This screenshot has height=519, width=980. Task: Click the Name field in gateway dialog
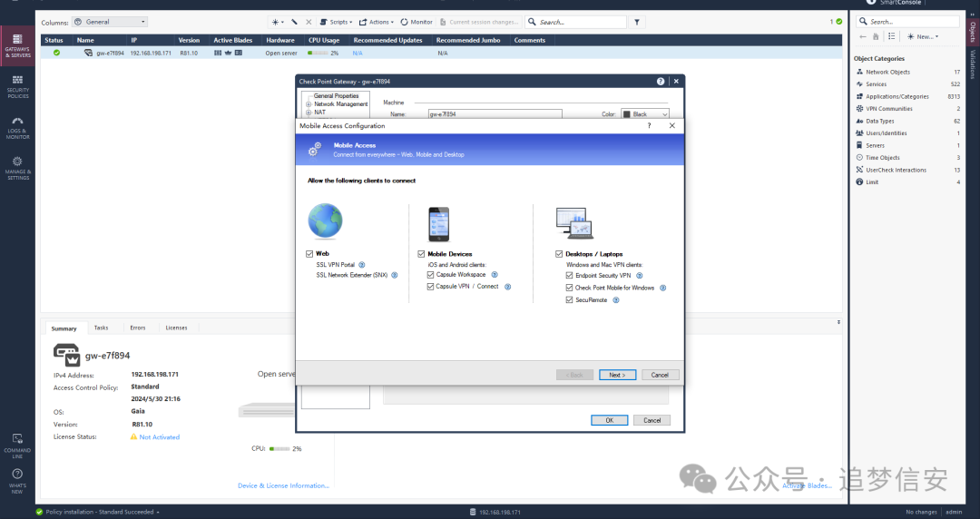pyautogui.click(x=495, y=114)
